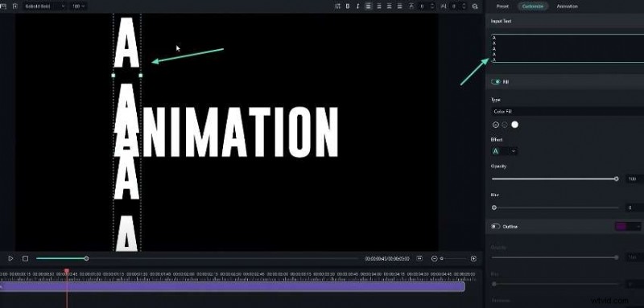The height and width of the screenshot is (308, 644).
Task: Switch to the Animation tab
Action: click(x=568, y=6)
